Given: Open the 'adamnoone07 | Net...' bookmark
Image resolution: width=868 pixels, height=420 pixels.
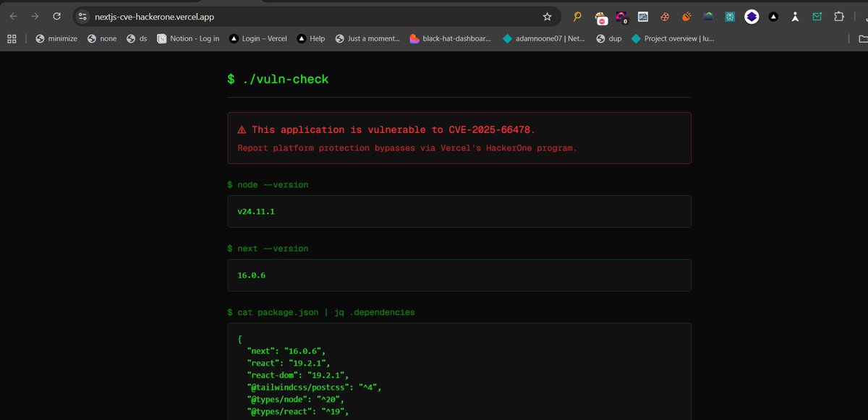Looking at the screenshot, I should click(544, 39).
